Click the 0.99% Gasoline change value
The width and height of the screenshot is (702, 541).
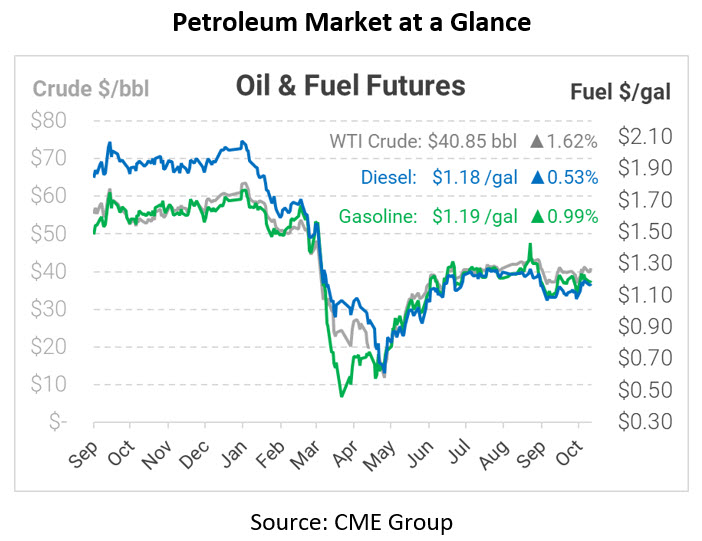coord(573,215)
